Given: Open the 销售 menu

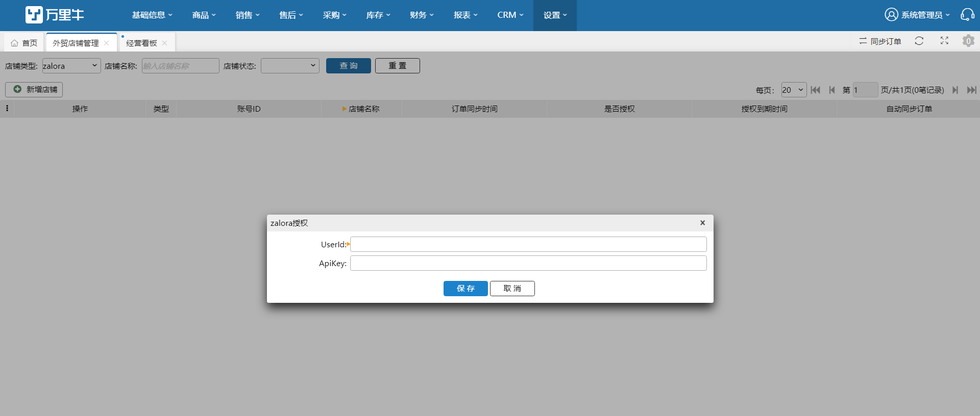Looking at the screenshot, I should [x=248, y=15].
